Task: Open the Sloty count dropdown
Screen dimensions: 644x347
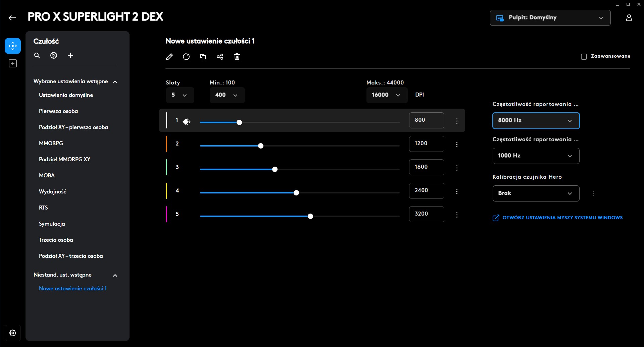Action: click(180, 95)
